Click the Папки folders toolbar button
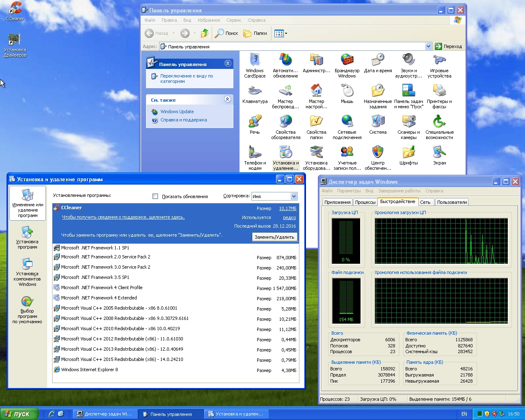The width and height of the screenshot is (525, 420). (255, 33)
